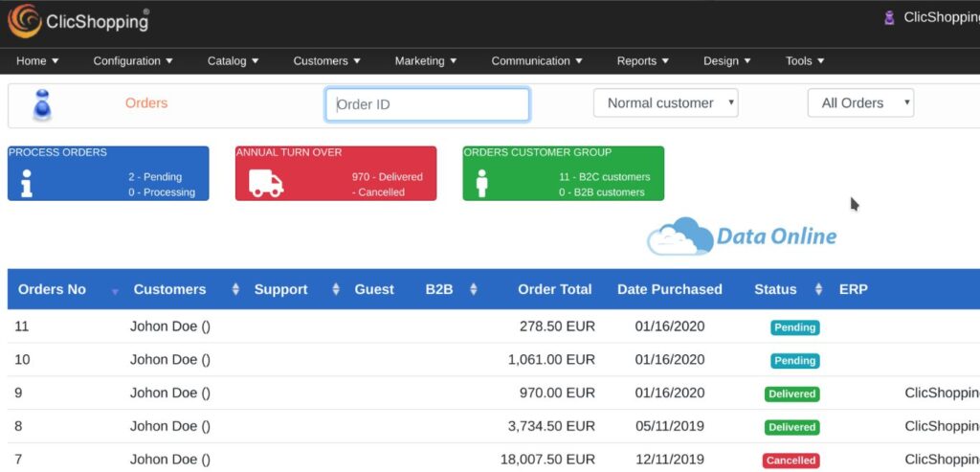Sort by Customers column arrows
Screen dimensions: 980x472
click(x=235, y=289)
